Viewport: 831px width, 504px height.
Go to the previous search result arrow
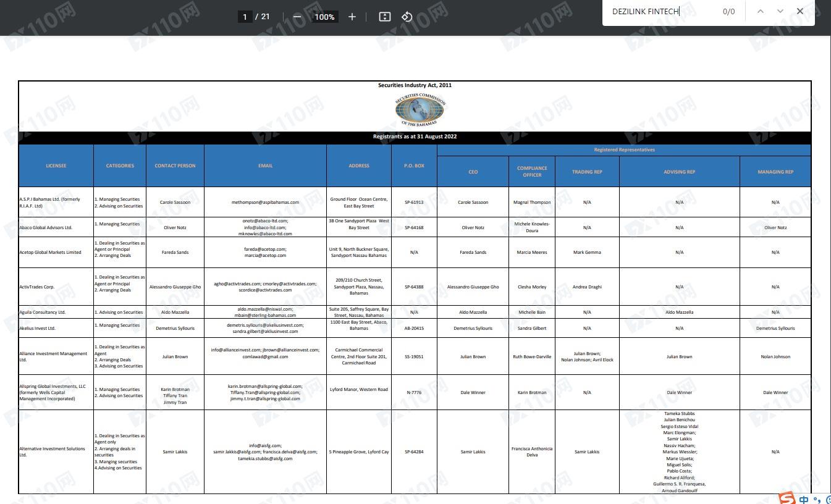point(761,11)
